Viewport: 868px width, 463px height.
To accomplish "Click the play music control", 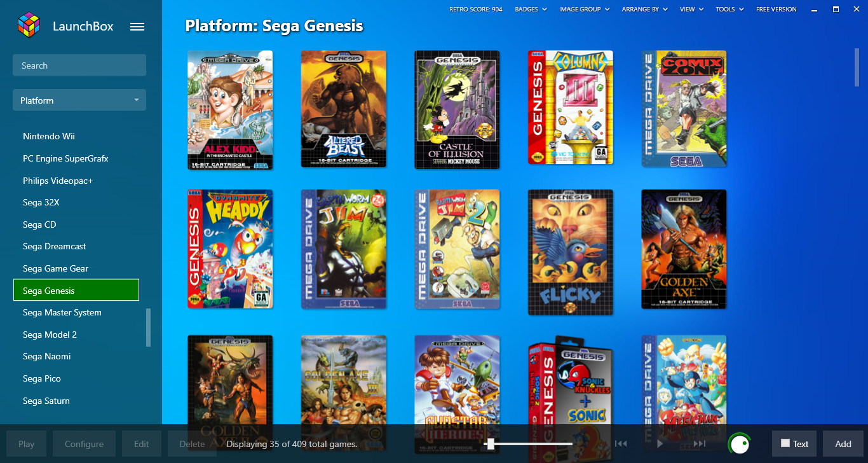I will (660, 444).
